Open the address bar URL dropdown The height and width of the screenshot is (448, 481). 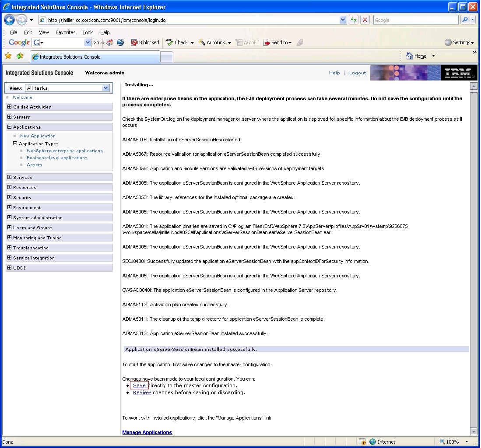pyautogui.click(x=343, y=20)
